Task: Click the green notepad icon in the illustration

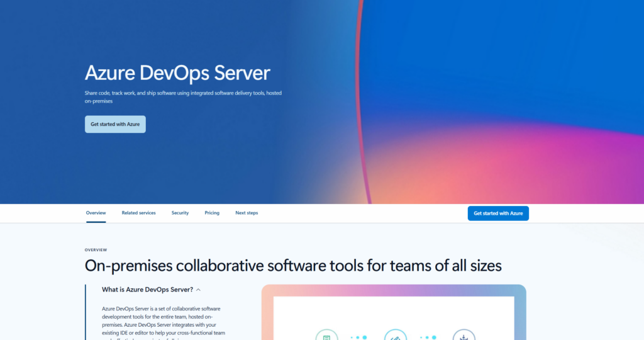Action: (x=326, y=336)
